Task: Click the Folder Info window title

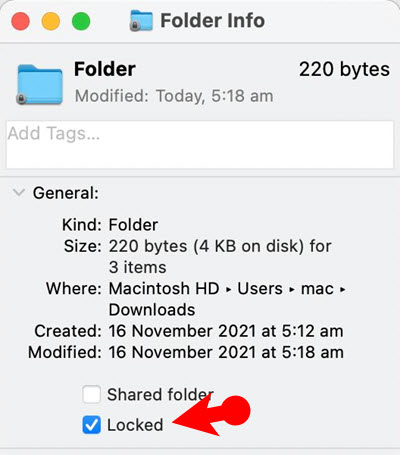Action: 212,21
